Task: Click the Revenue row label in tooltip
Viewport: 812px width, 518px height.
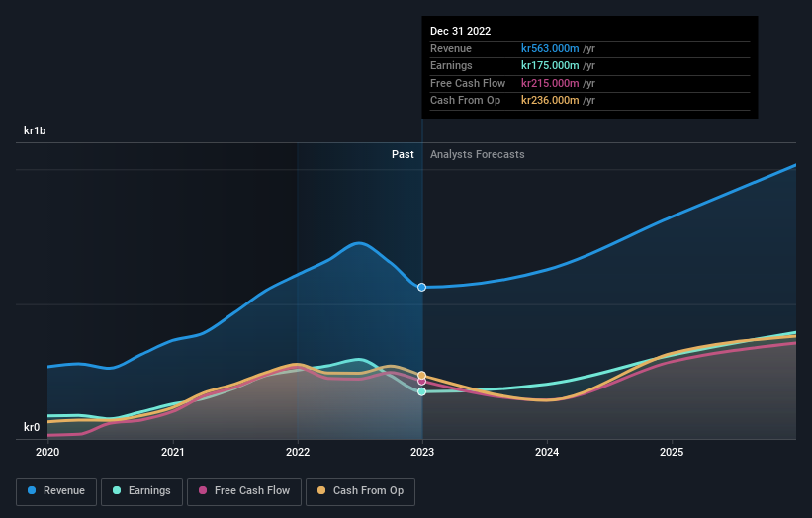Action: [x=451, y=48]
